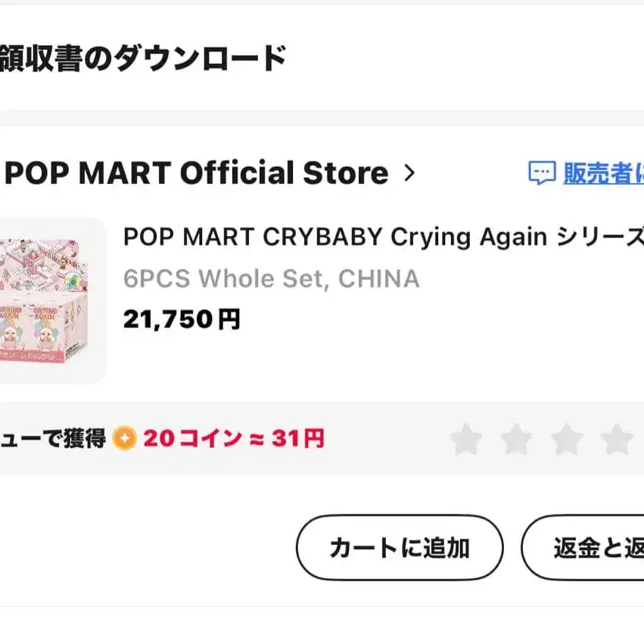Open the POP MART CRYBABY Crying Again title
The image size is (644, 644).
[382, 238]
